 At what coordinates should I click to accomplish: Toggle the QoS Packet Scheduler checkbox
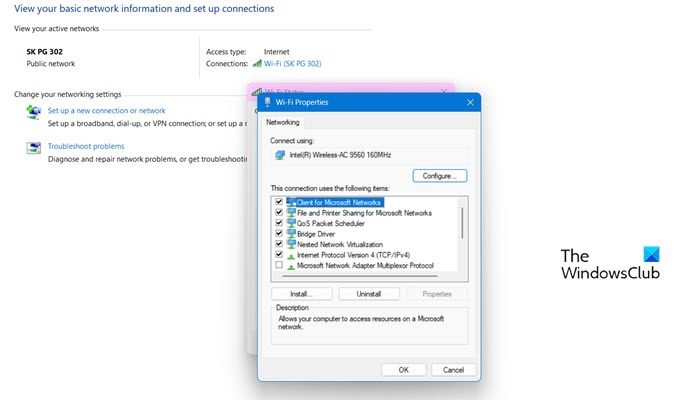[279, 223]
